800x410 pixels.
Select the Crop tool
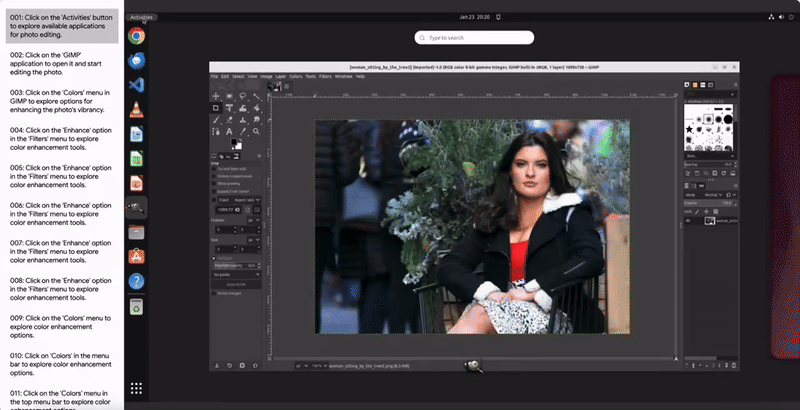coord(216,108)
